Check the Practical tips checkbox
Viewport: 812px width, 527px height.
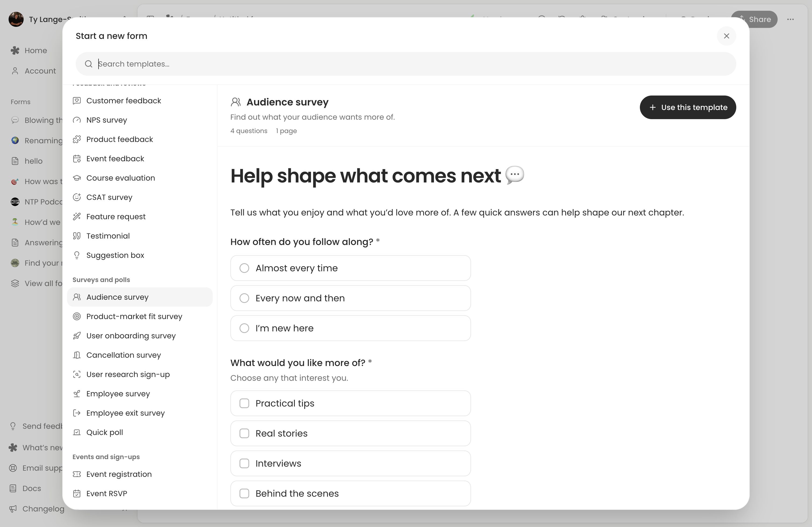244,404
